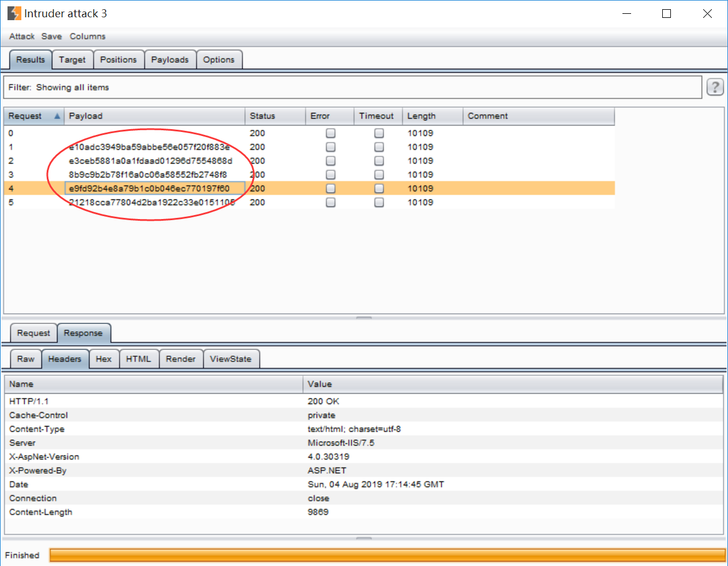This screenshot has width=728, height=566.
Task: Show the Render response view
Action: pyautogui.click(x=181, y=359)
